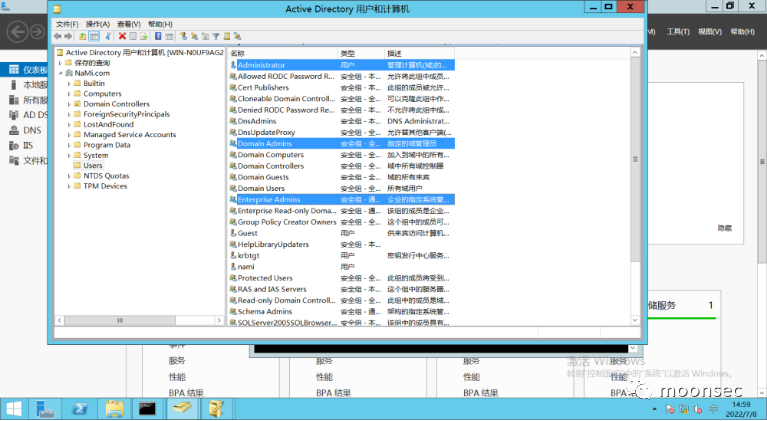Click the Server Manager forward navigation button

(37, 32)
